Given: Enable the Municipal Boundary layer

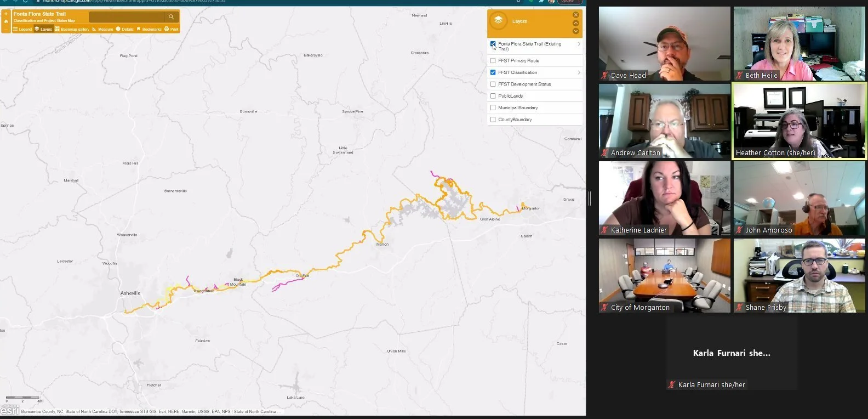Looking at the screenshot, I should click(x=493, y=108).
